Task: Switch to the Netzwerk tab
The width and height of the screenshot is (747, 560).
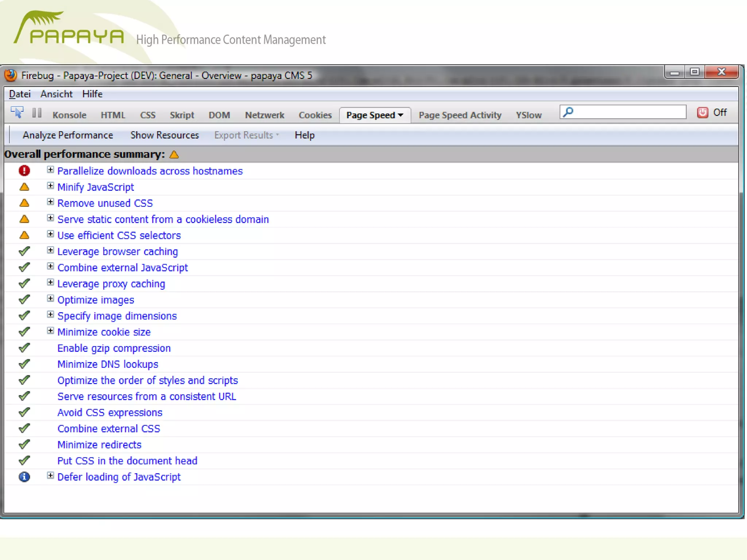Action: click(264, 115)
